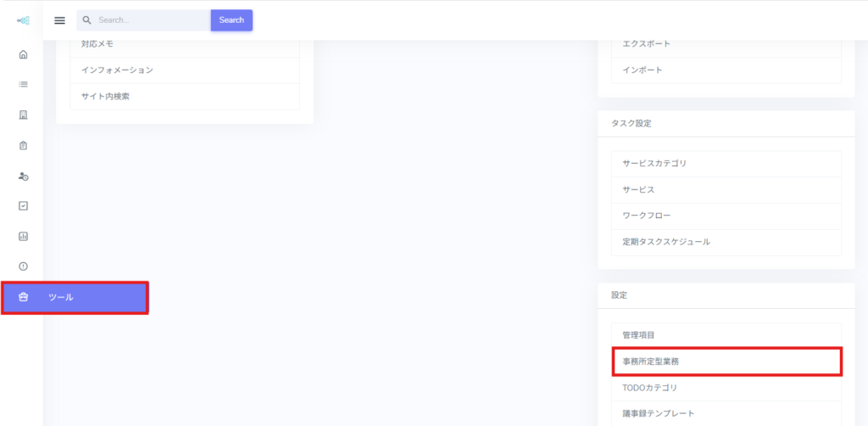This screenshot has width=868, height=426.
Task: Toggle the hamburger menu in the header
Action: 59,20
